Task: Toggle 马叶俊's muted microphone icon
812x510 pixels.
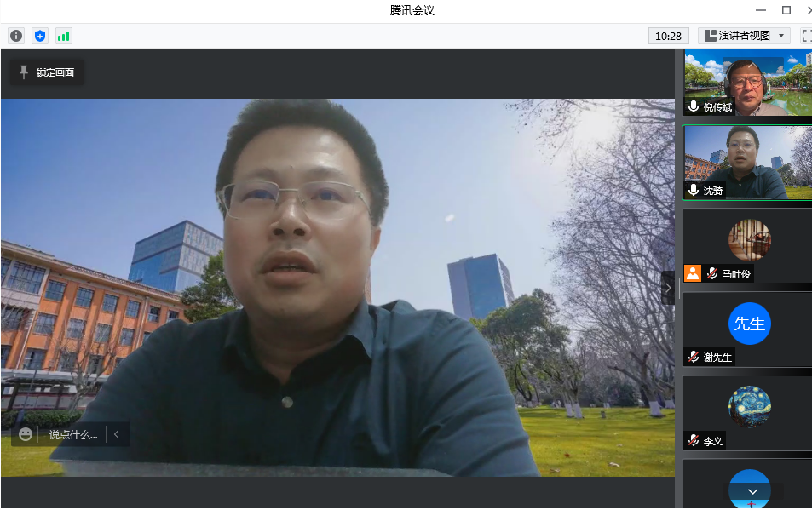Action: pyautogui.click(x=711, y=273)
